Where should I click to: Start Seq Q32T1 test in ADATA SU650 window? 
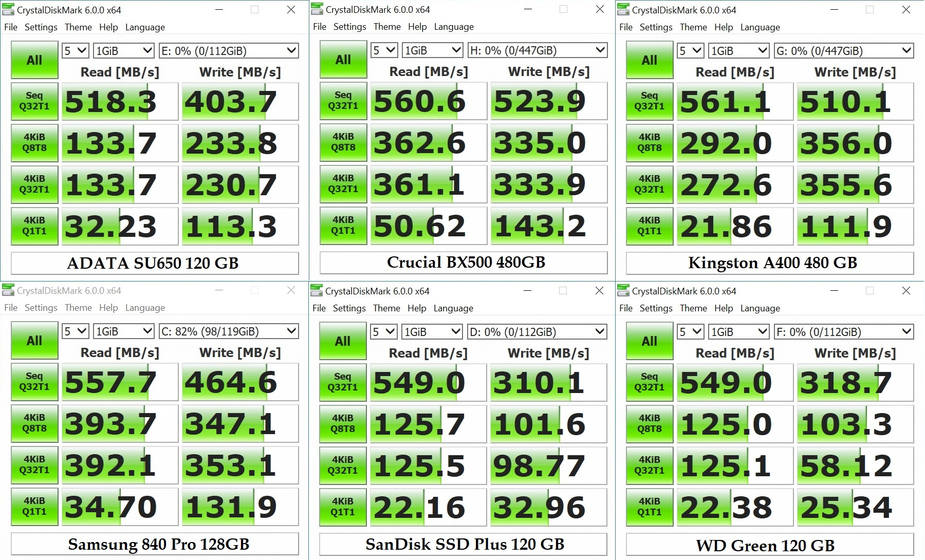34,101
